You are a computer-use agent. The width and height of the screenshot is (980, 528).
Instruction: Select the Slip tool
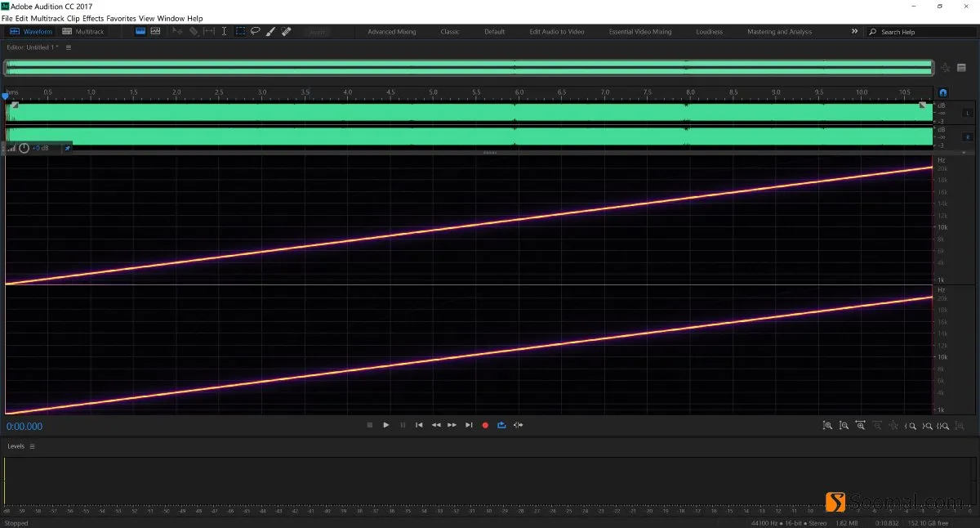pyautogui.click(x=209, y=31)
